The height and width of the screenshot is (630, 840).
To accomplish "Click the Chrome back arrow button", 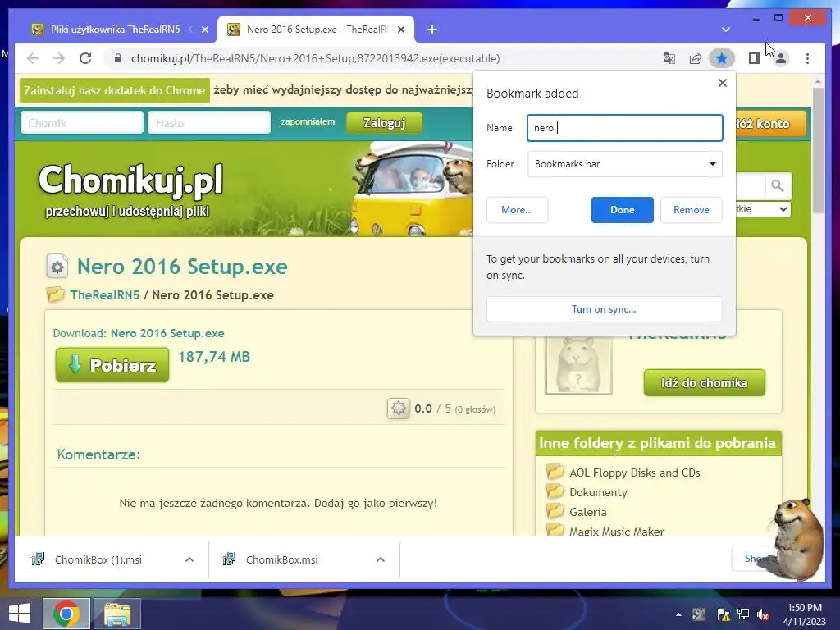I will tap(33, 58).
